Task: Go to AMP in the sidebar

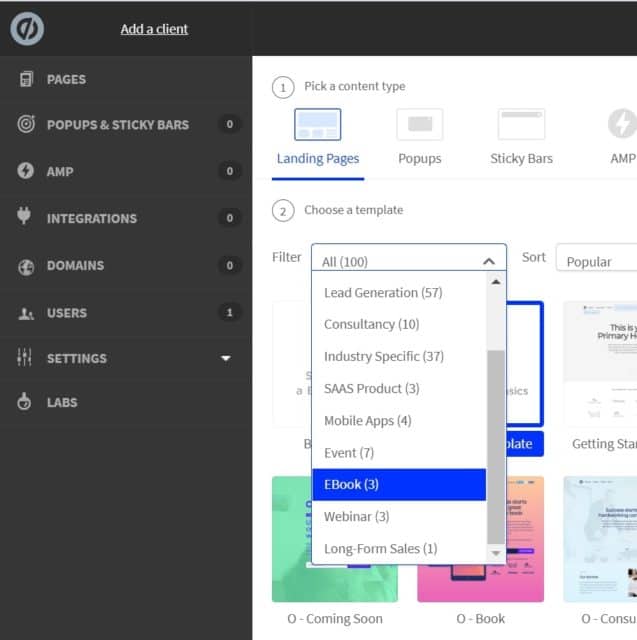Action: (60, 171)
